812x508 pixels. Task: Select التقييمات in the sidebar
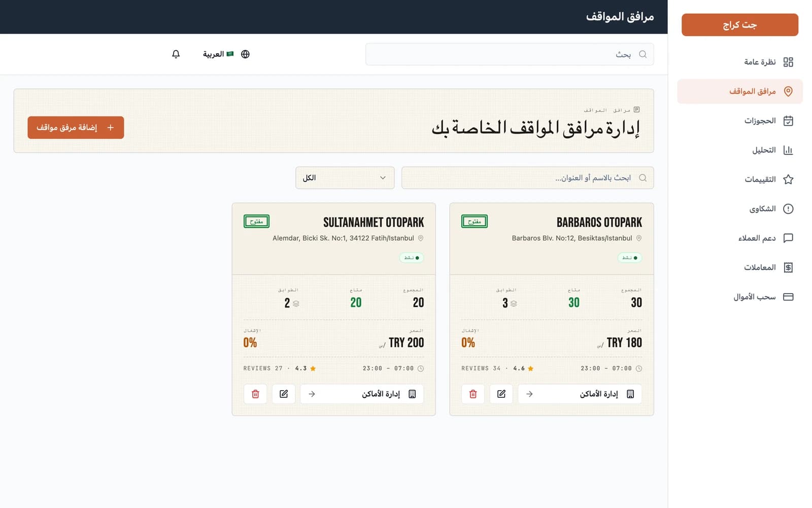click(x=740, y=179)
